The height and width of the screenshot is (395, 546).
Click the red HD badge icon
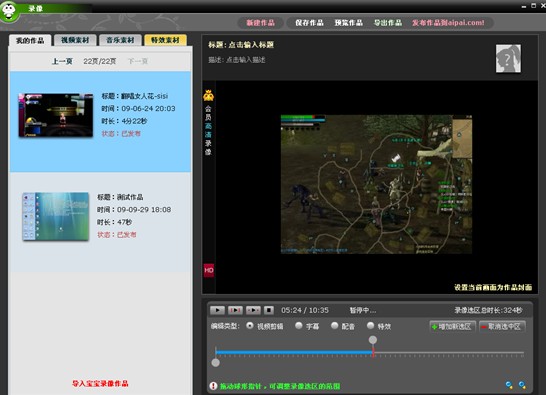point(209,270)
